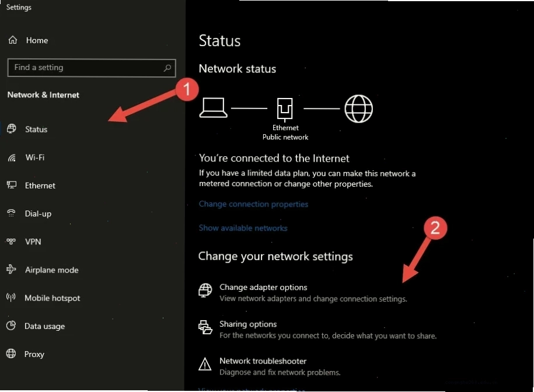Click the Network & Internet heading
Viewport: 534px width, 392px height.
pos(43,95)
